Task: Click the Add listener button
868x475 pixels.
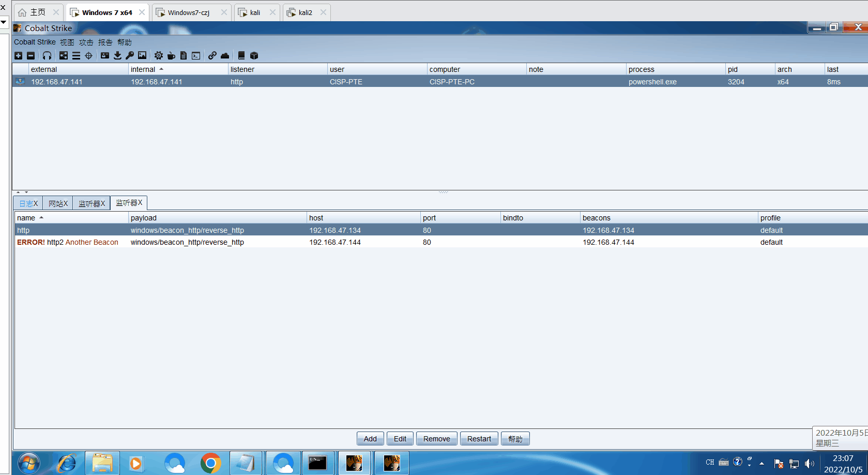Action: tap(370, 439)
